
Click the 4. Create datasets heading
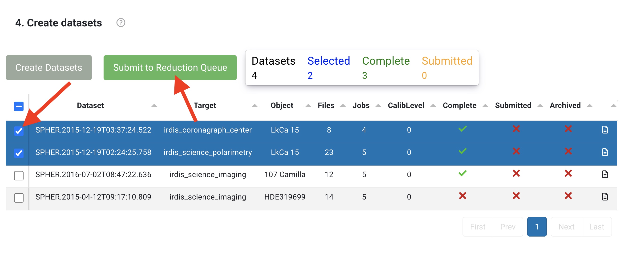click(59, 23)
